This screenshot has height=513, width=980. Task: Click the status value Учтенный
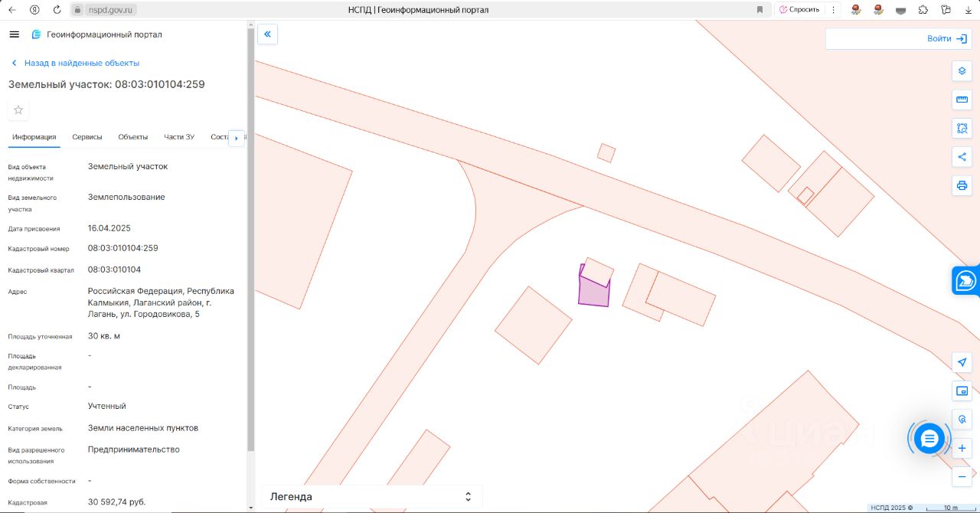(107, 407)
